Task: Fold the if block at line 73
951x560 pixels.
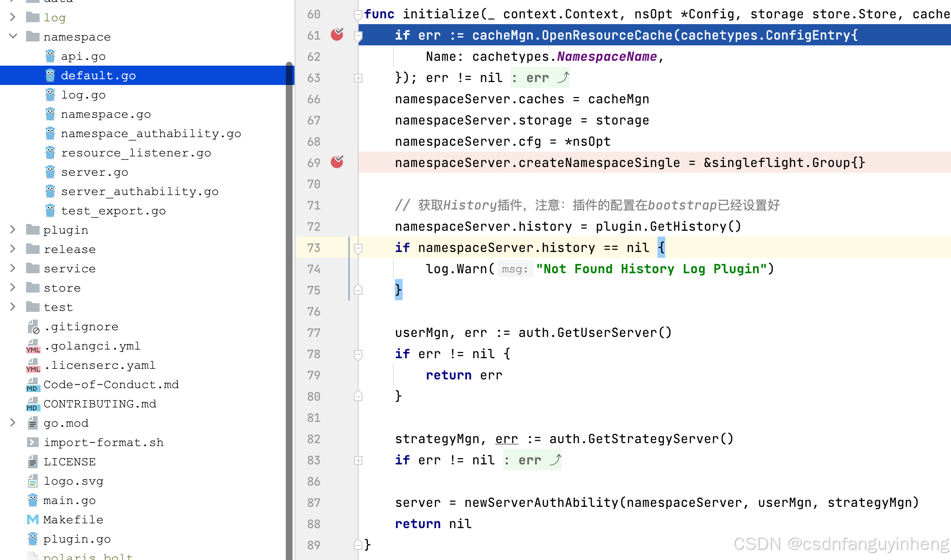Action: tap(358, 248)
